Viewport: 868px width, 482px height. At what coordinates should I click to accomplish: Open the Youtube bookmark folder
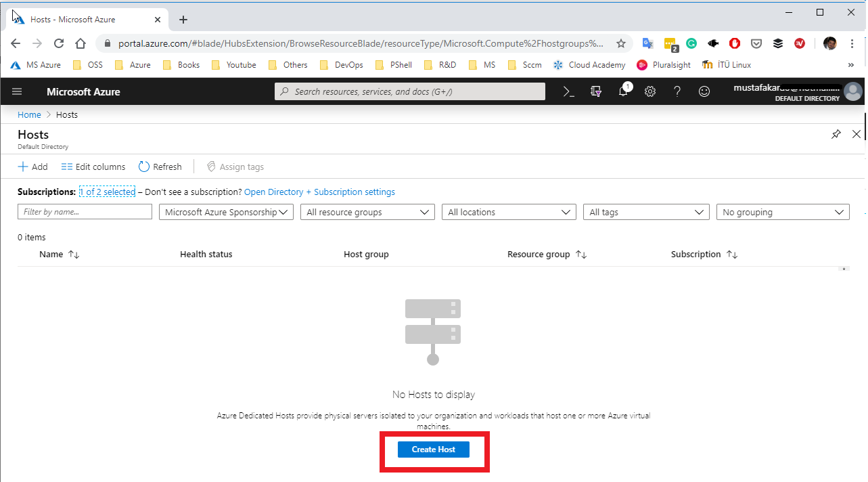pos(234,65)
